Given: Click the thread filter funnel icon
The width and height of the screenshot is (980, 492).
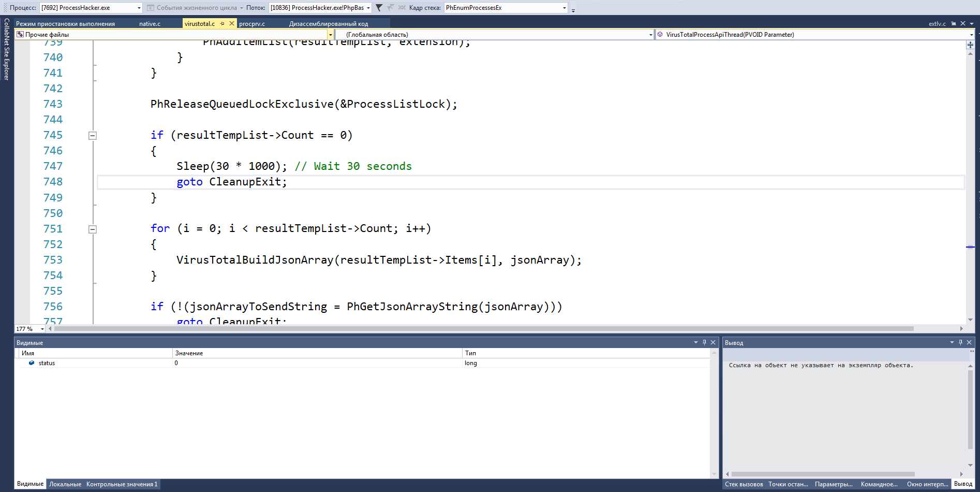Looking at the screenshot, I should point(379,8).
